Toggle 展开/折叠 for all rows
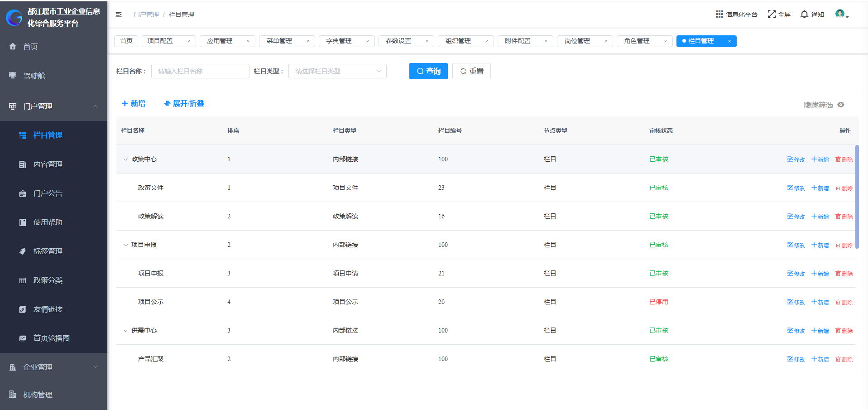Screen dimensions: 868x410 [184, 104]
